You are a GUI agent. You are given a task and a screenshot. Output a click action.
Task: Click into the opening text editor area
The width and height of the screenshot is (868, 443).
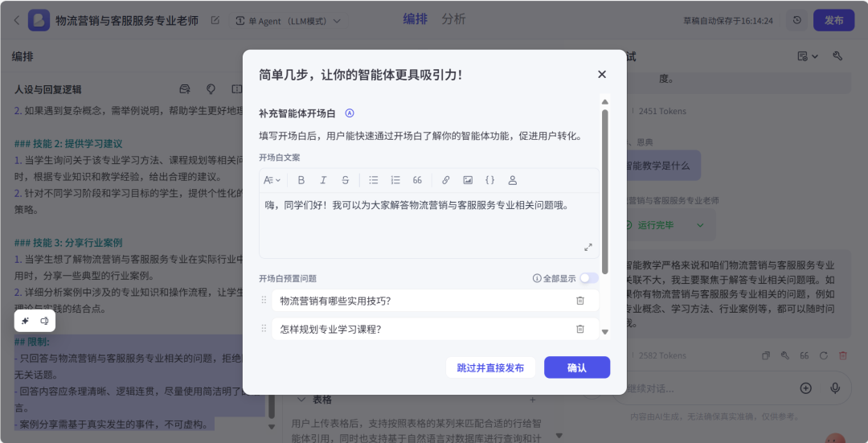tap(429, 225)
